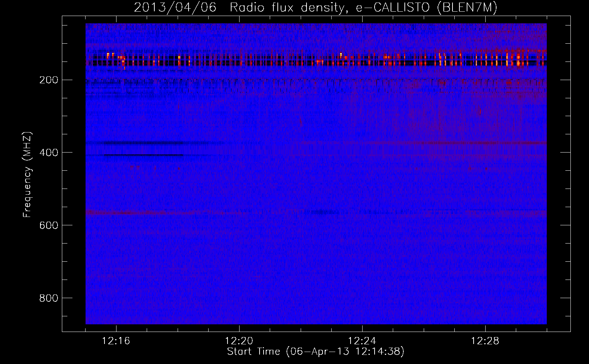Click the 12:20 time tick label
Image resolution: width=589 pixels, height=364 pixels.
(239, 341)
